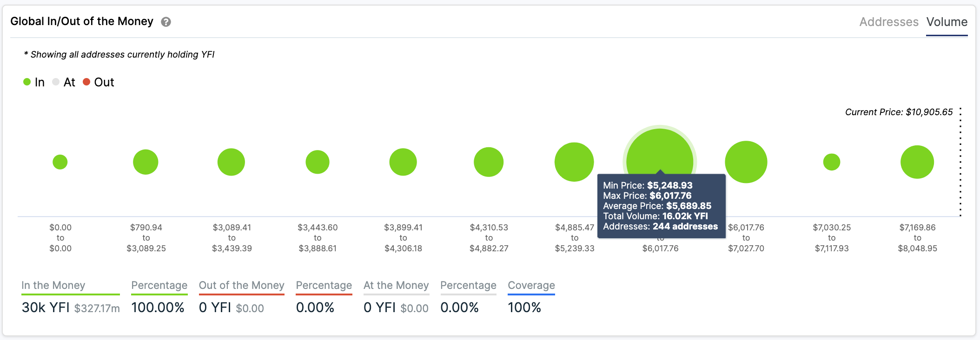Toggle the green In legend item
Viewport: 980px width, 340px height.
tap(34, 82)
